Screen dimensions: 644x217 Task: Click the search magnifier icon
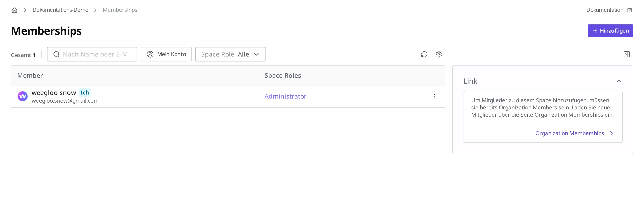[57, 54]
